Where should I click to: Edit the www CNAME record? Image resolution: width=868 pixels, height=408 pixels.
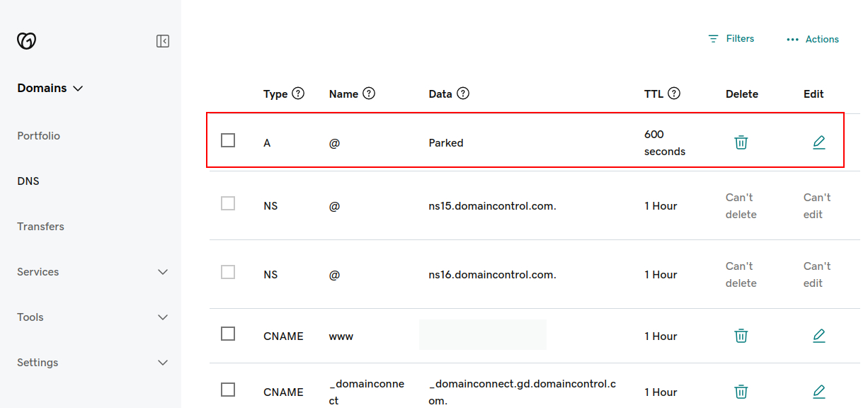click(818, 336)
